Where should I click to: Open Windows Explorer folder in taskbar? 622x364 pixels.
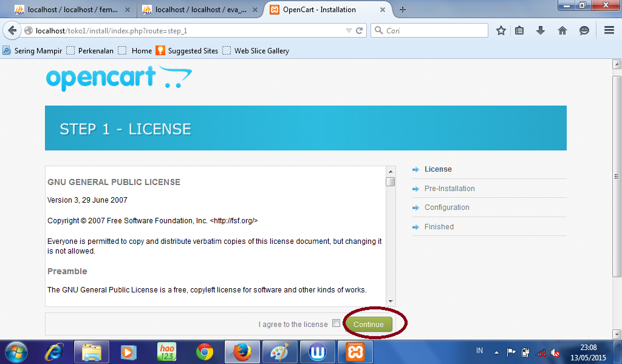pyautogui.click(x=92, y=352)
